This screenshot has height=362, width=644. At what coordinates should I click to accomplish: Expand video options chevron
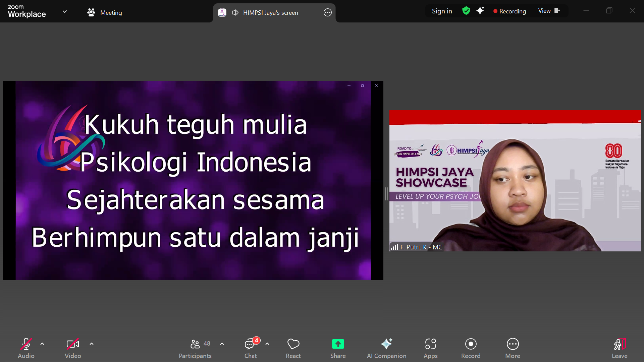coord(92,344)
